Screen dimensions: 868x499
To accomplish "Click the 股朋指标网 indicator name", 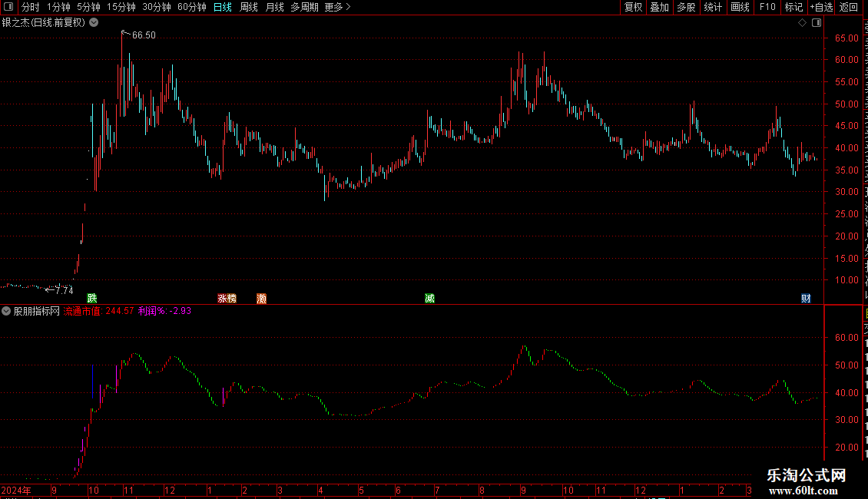I will 37,311.
